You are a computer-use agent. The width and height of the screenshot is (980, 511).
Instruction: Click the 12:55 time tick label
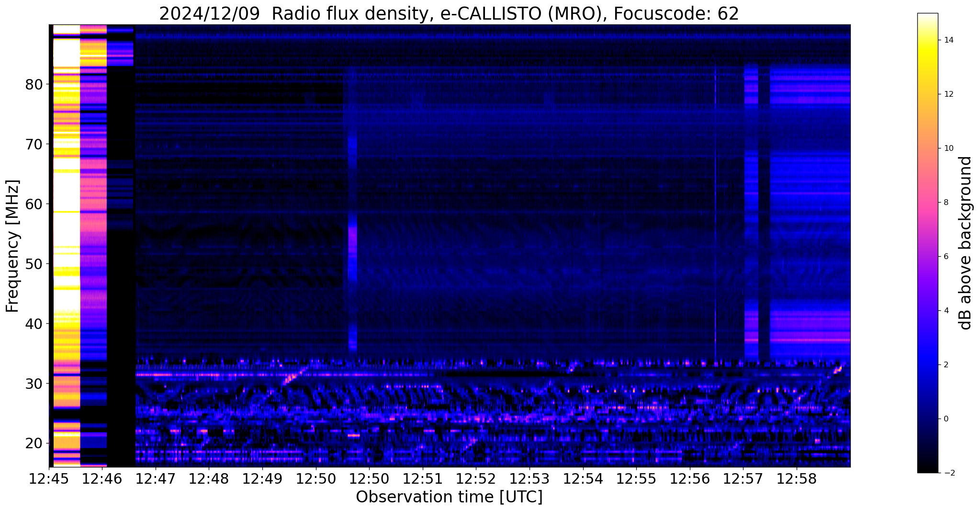pyautogui.click(x=636, y=479)
